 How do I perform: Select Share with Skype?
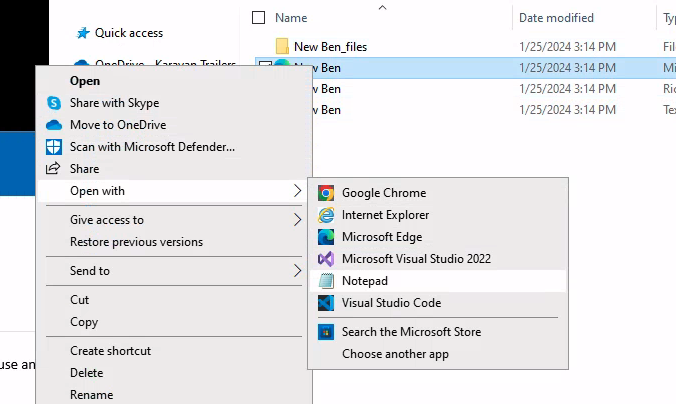(115, 103)
